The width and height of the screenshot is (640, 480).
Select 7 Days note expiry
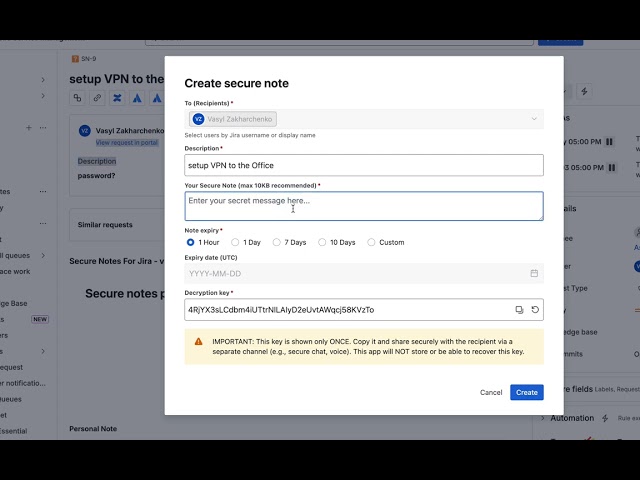click(x=276, y=242)
